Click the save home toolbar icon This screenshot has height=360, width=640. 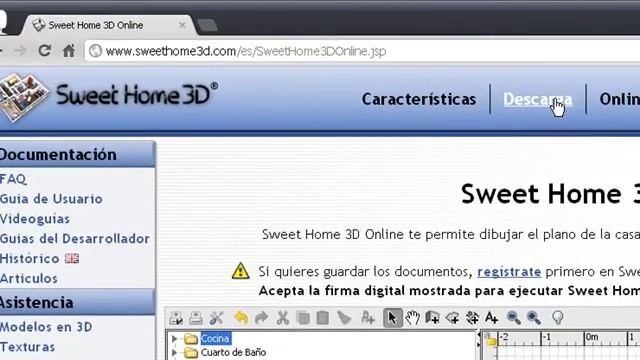coord(196,318)
